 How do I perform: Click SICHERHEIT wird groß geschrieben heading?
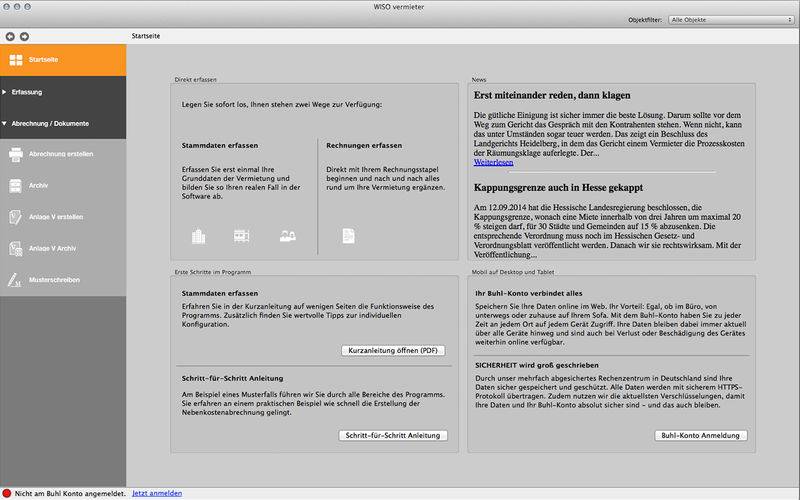point(537,365)
